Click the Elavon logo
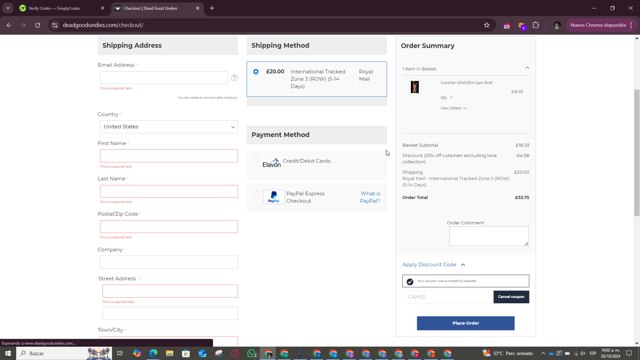 tap(271, 163)
